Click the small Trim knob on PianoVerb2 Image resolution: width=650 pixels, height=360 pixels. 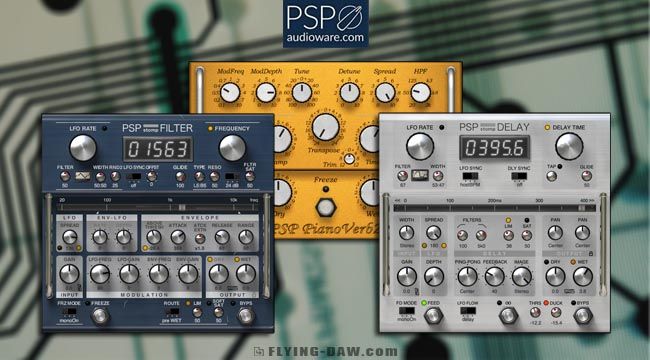(349, 158)
